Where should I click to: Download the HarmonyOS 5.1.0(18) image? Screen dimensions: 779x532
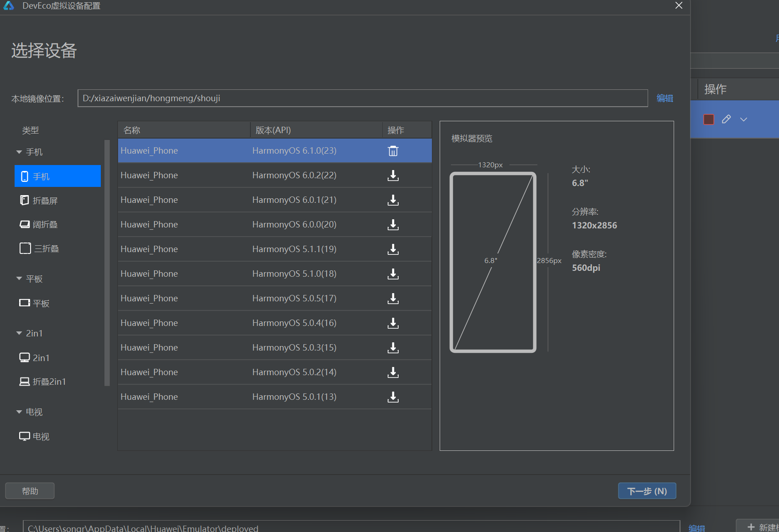(393, 274)
